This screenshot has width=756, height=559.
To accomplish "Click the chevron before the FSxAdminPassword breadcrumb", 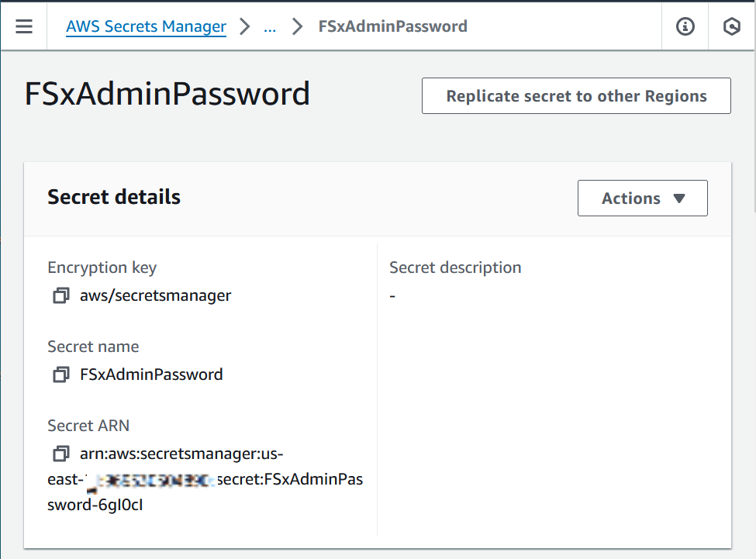I will (296, 26).
